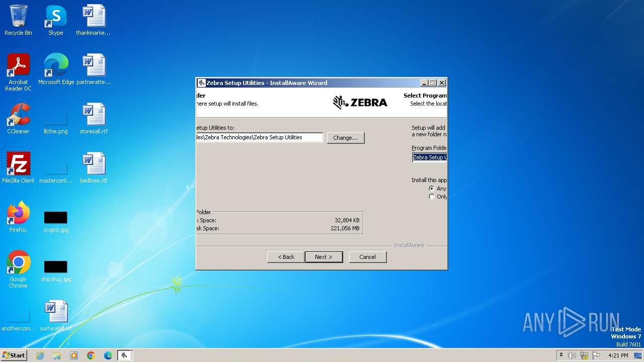
Task: Open bedtree.rtf document icon
Action: click(x=94, y=168)
